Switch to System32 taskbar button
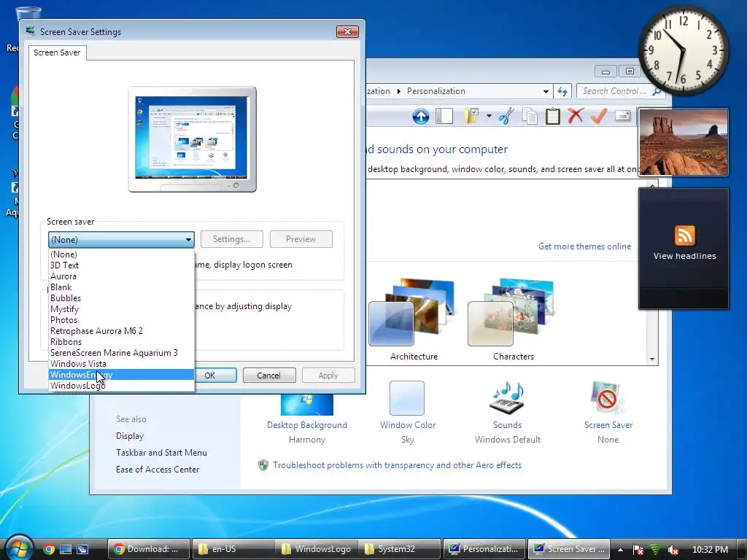The width and height of the screenshot is (747, 560). click(x=400, y=549)
